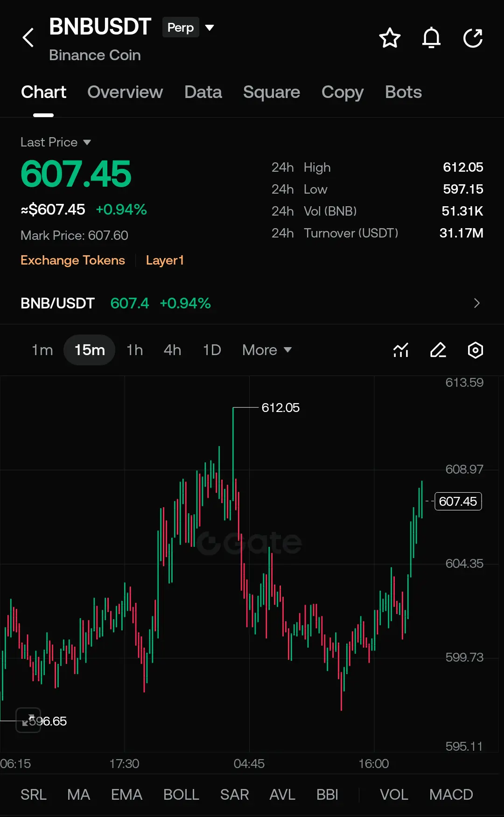Open chart settings hexagon icon
Screen dimensions: 504x817
pos(475,350)
